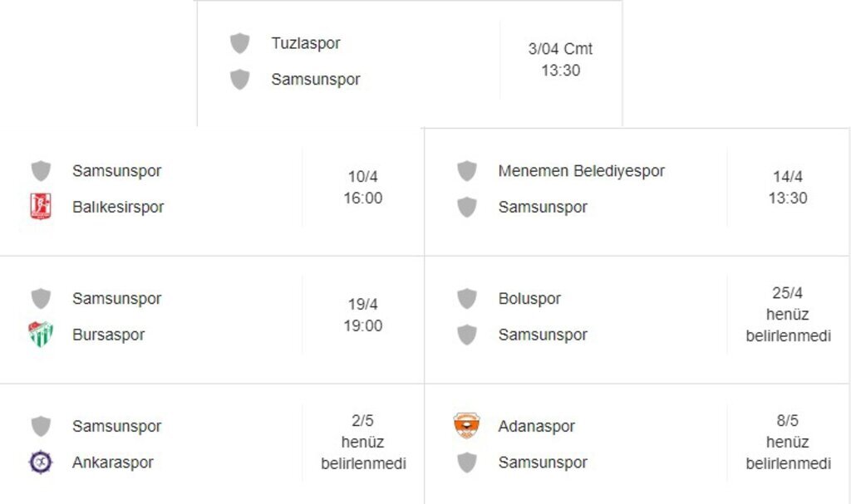Click the gray shield beside Tuzlaspor
Image resolution: width=851 pixels, height=504 pixels.
239,43
